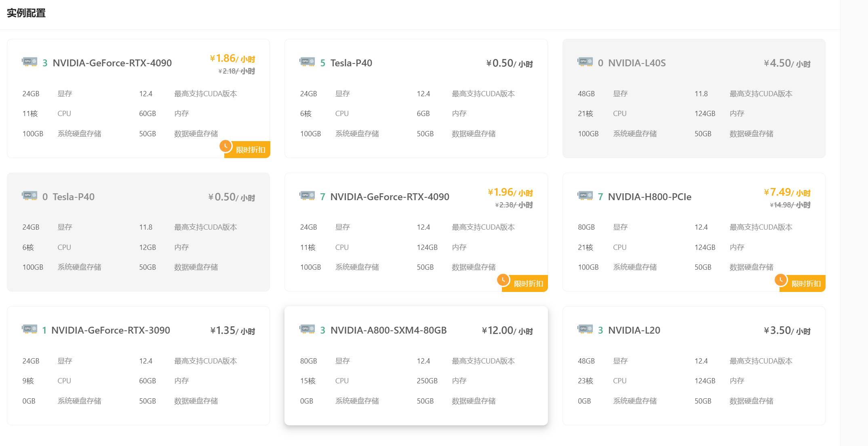Click the ¥1.35 per hour price
The width and height of the screenshot is (868, 446).
232,330
